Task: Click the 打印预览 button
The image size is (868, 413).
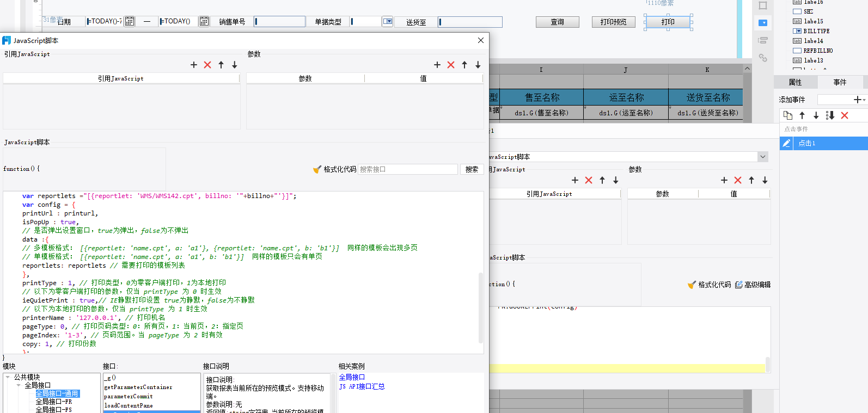Action: click(613, 22)
